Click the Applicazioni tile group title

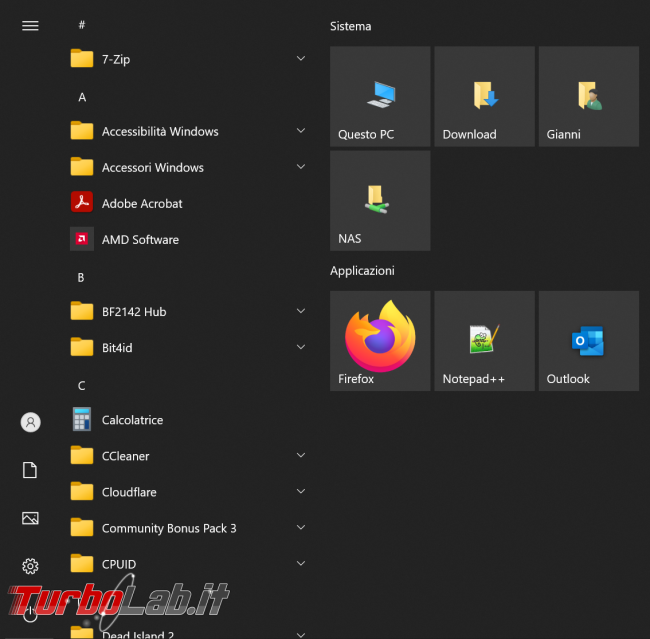coord(362,271)
